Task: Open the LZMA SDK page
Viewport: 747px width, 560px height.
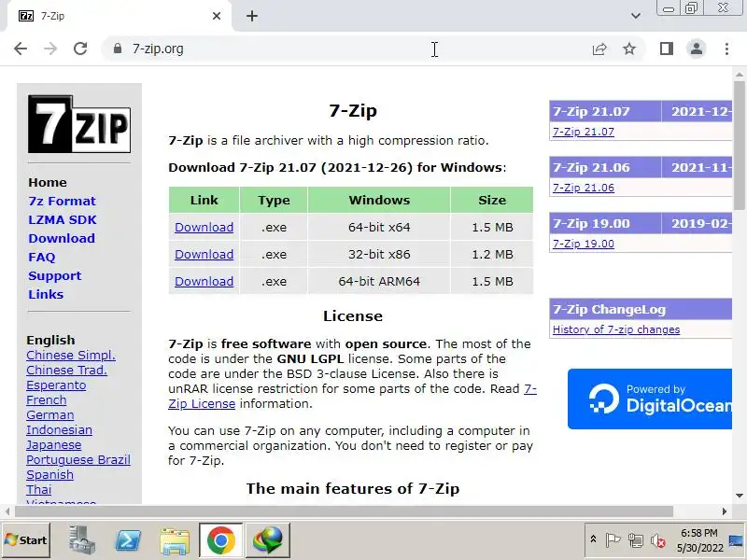Action: (x=63, y=219)
